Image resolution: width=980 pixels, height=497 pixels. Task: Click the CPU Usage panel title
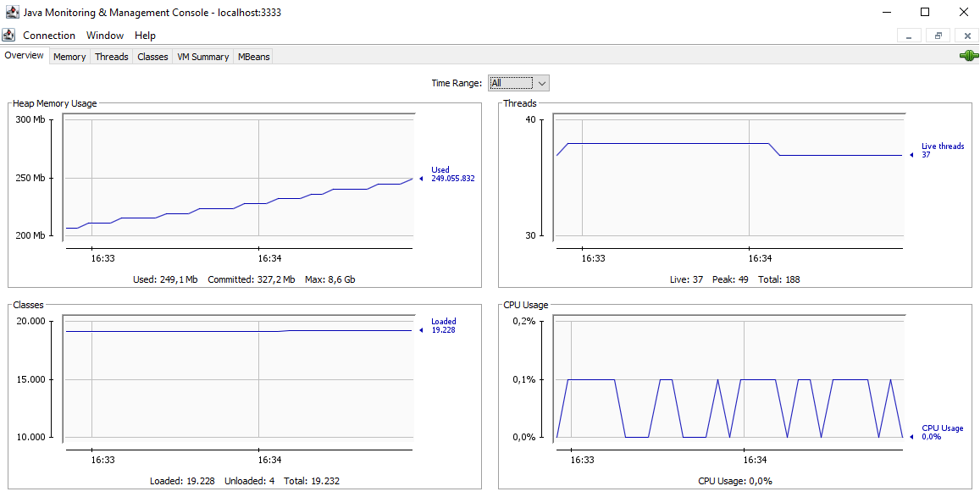[x=526, y=306]
